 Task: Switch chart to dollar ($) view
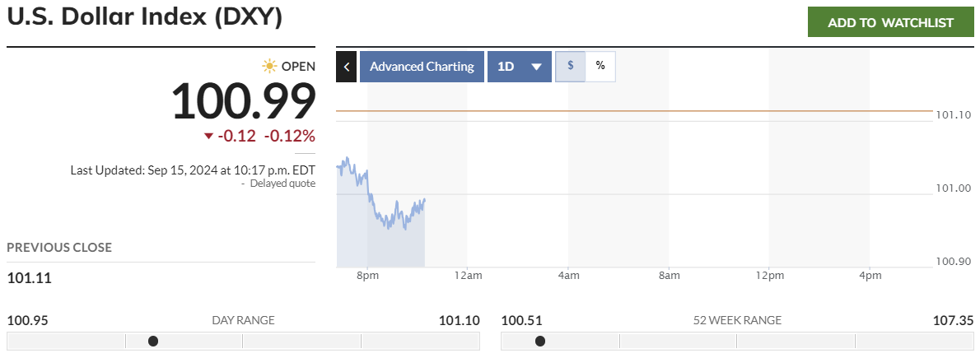pyautogui.click(x=570, y=67)
